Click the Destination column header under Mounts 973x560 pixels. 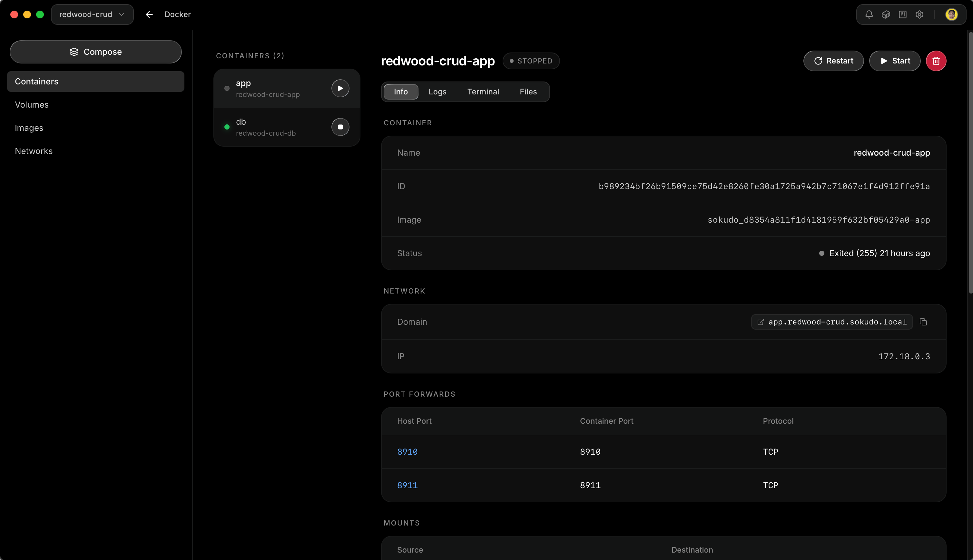click(x=692, y=550)
